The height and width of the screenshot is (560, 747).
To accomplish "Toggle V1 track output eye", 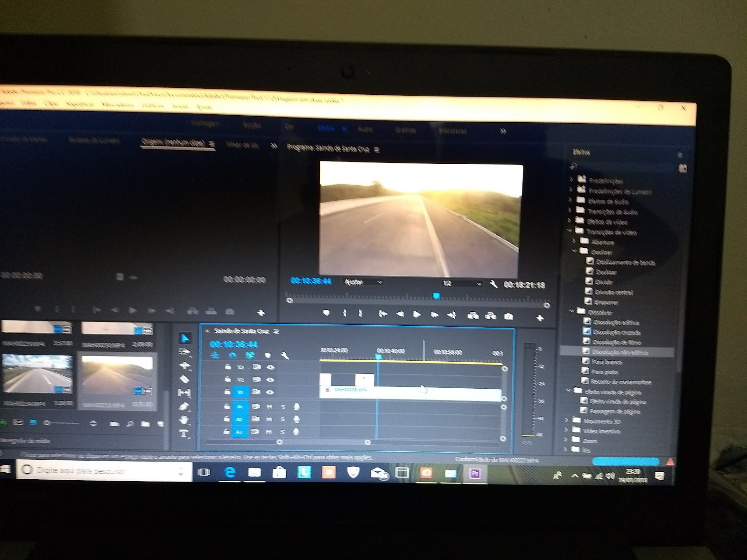I will pos(270,392).
